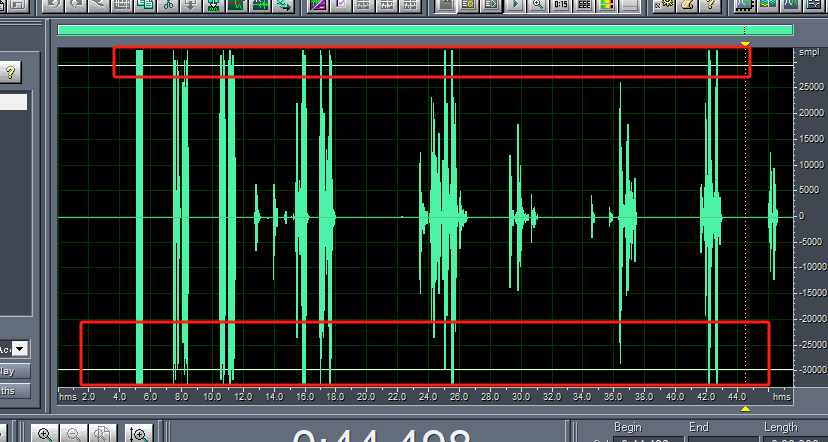This screenshot has height=442, width=828.
Task: Click the paper scroll scripts icon
Action: click(687, 4)
